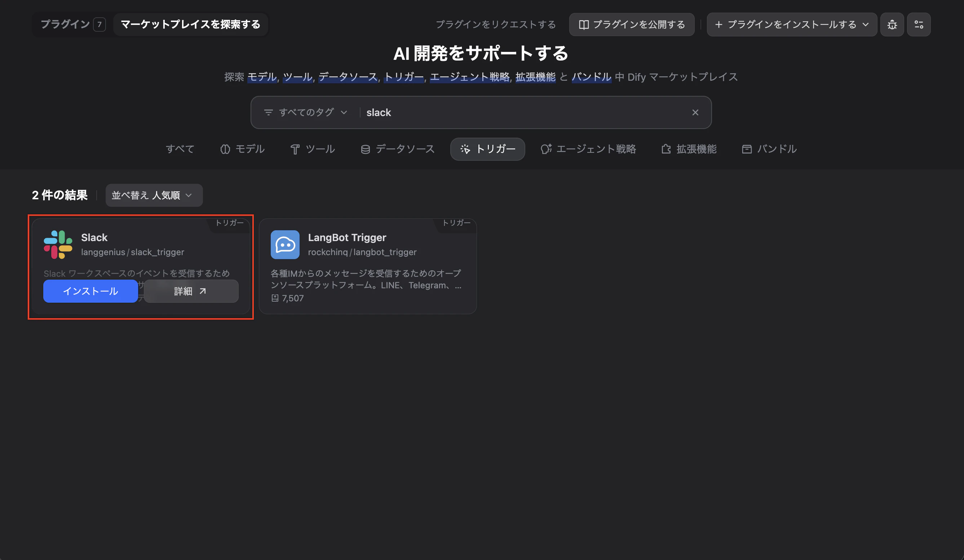Viewport: 964px width, 560px height.
Task: Open the 並べ替え 人気順 sort dropdown
Action: pyautogui.click(x=154, y=195)
